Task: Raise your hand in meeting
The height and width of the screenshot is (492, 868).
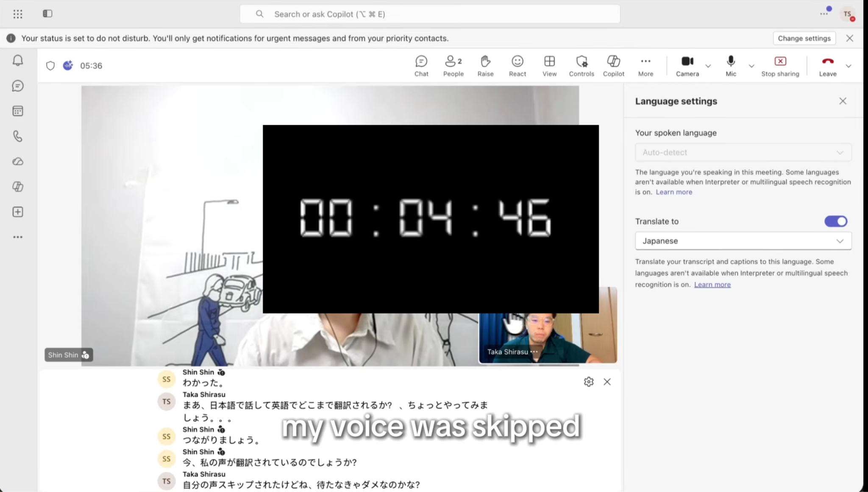Action: pos(485,66)
